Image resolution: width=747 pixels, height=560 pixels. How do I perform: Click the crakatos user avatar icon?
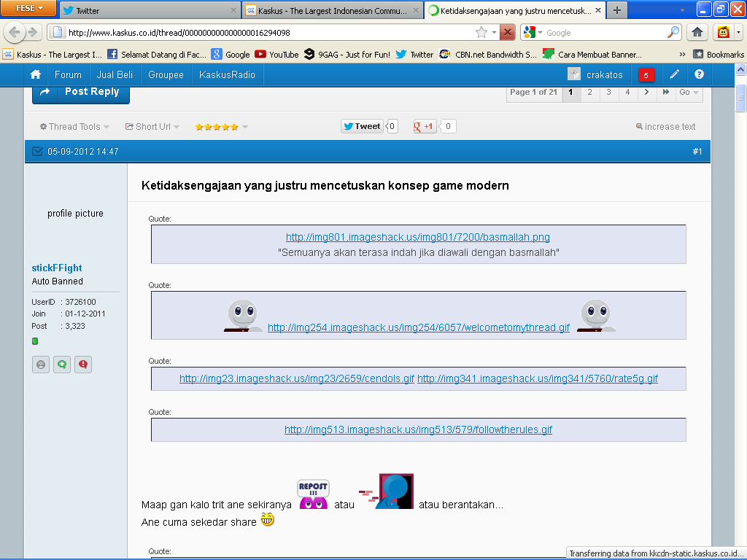(x=574, y=74)
